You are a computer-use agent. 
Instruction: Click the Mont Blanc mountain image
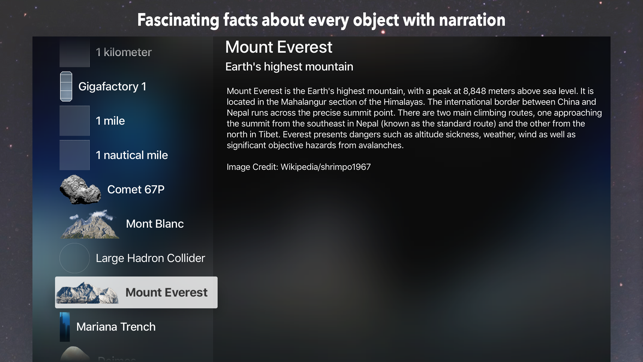[x=90, y=224]
